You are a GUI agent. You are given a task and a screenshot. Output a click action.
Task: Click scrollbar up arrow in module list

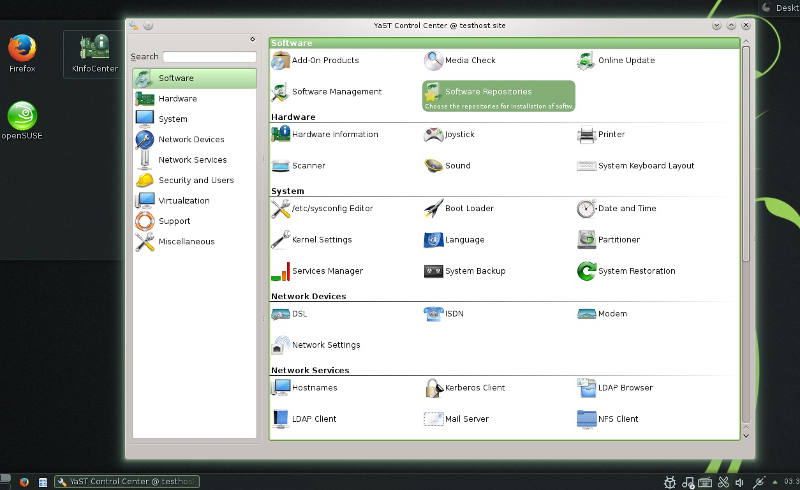point(746,41)
